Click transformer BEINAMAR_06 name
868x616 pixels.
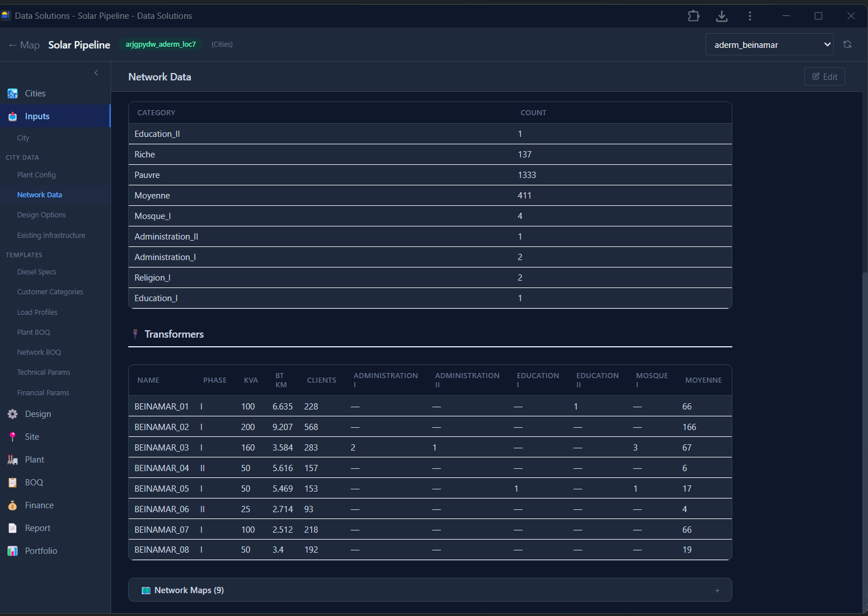(x=161, y=509)
